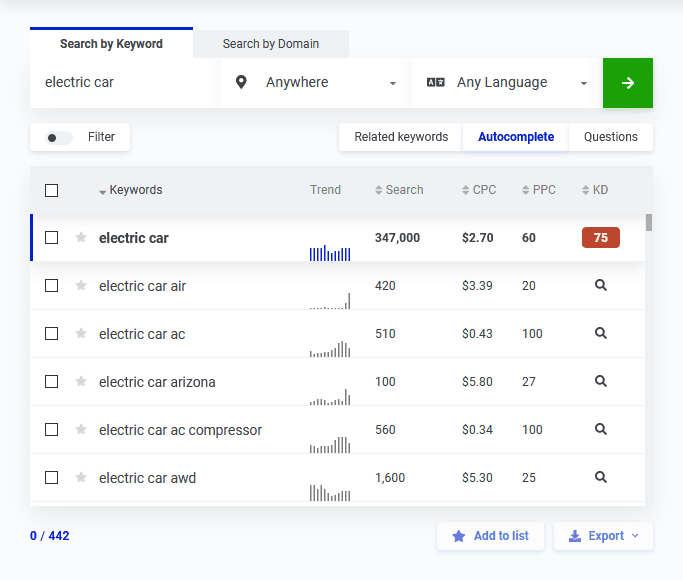Viewport: 683px width, 580px height.
Task: Open 'electric car awd' keyword row
Action: pyautogui.click(x=337, y=478)
